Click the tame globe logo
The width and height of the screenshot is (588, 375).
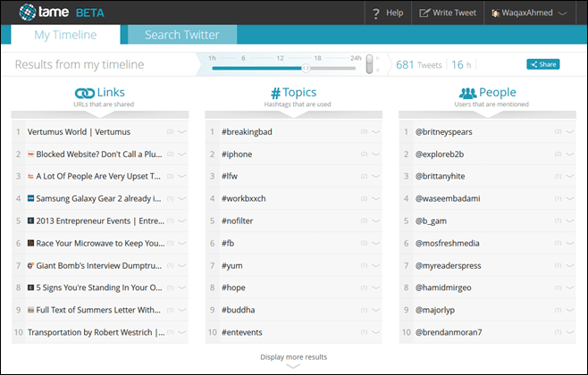pyautogui.click(x=28, y=12)
